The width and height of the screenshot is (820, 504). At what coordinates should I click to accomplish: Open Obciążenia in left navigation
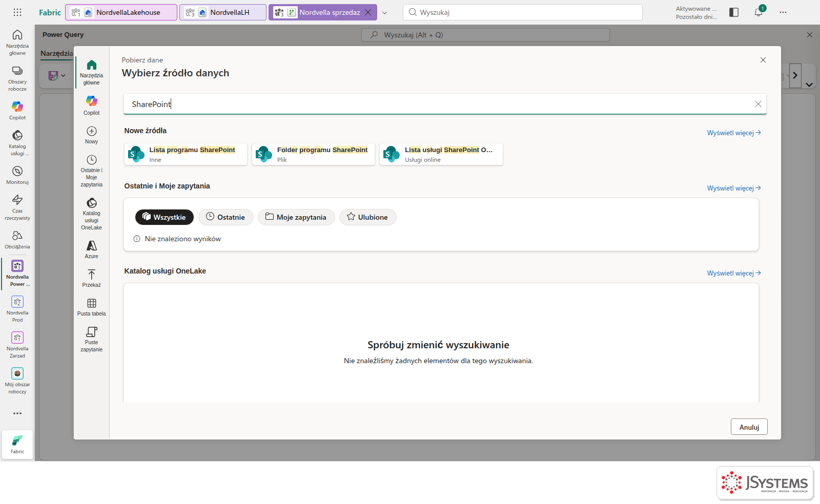17,240
